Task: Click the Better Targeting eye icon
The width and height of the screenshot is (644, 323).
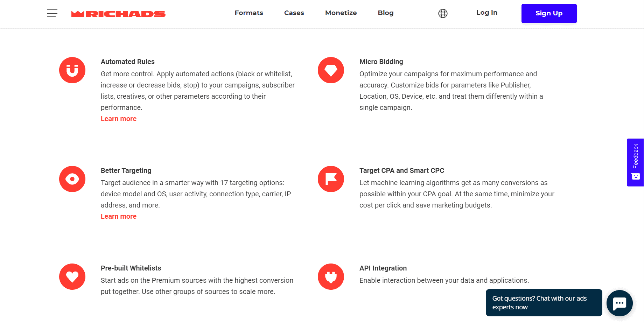Action: (x=72, y=179)
